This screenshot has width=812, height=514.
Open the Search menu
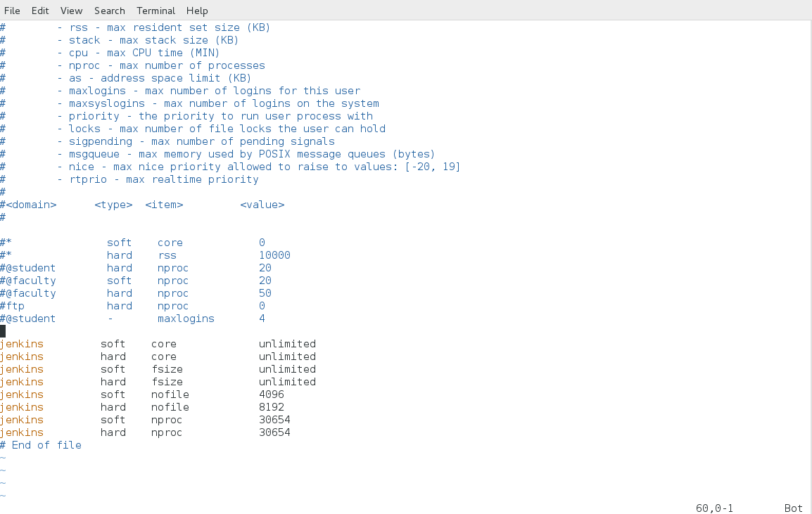pos(109,11)
